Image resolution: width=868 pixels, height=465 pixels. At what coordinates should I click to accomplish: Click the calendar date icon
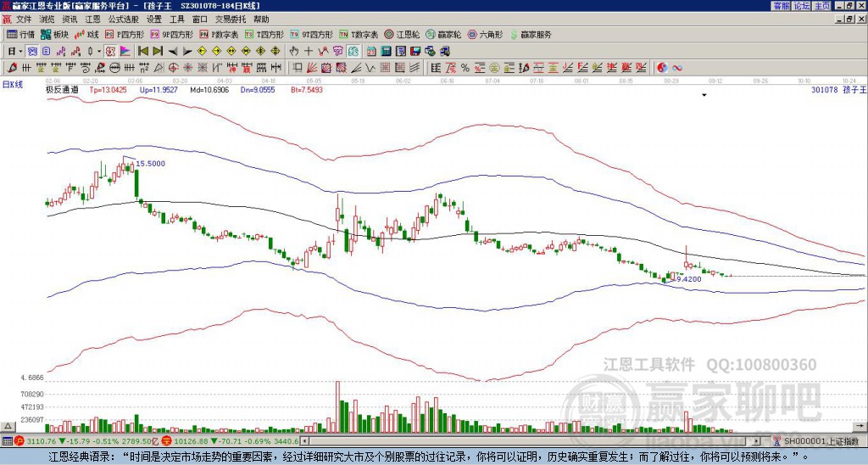click(371, 52)
